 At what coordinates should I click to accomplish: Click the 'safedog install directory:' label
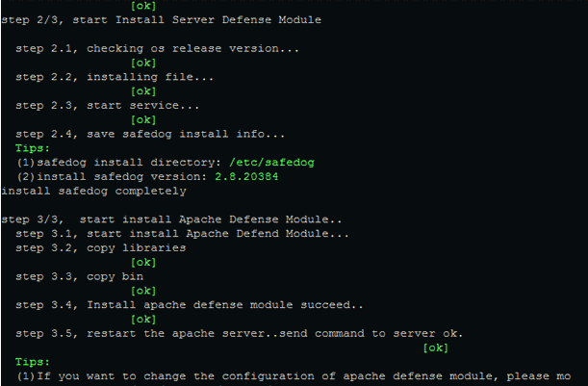129,163
